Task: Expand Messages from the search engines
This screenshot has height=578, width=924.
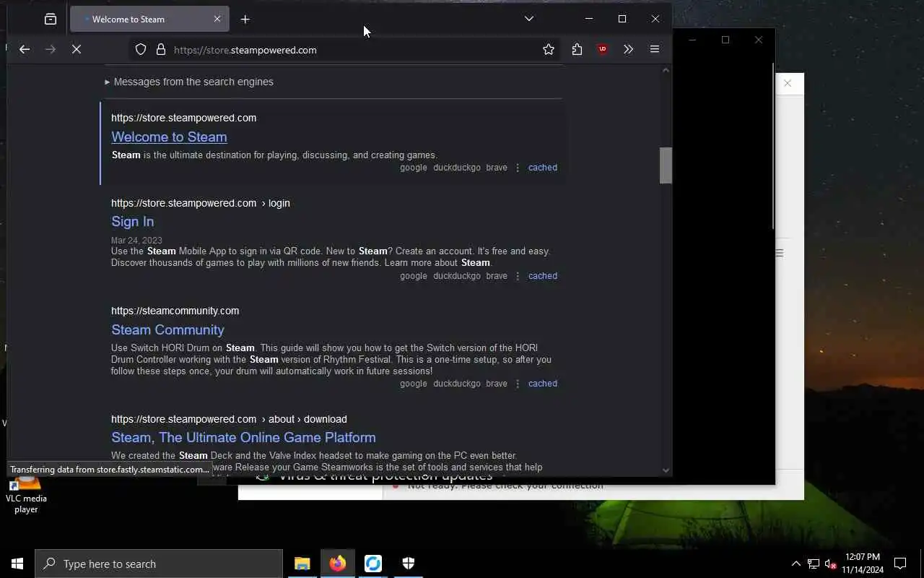Action: pyautogui.click(x=189, y=82)
